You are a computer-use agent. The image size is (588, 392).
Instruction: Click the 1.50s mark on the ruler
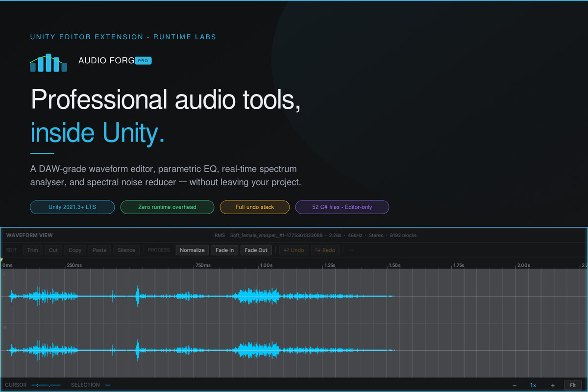pyautogui.click(x=394, y=265)
